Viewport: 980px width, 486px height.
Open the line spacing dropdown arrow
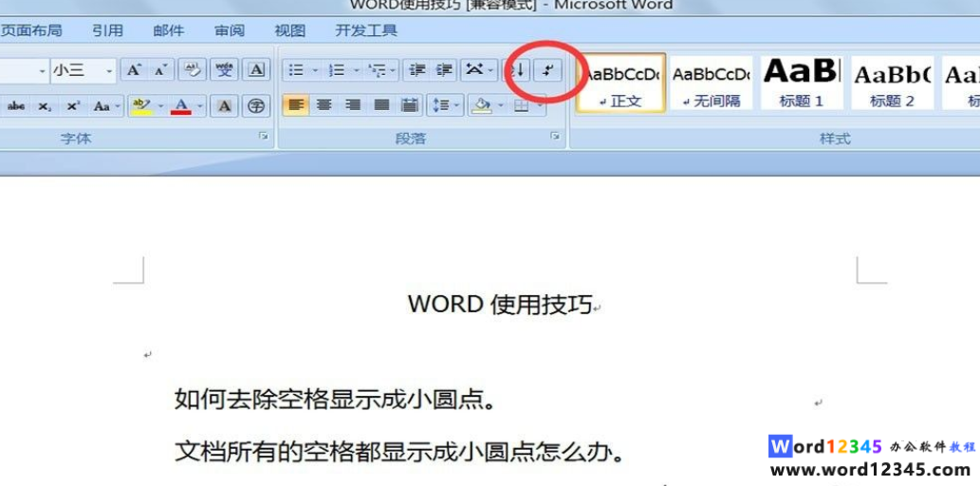(x=458, y=105)
